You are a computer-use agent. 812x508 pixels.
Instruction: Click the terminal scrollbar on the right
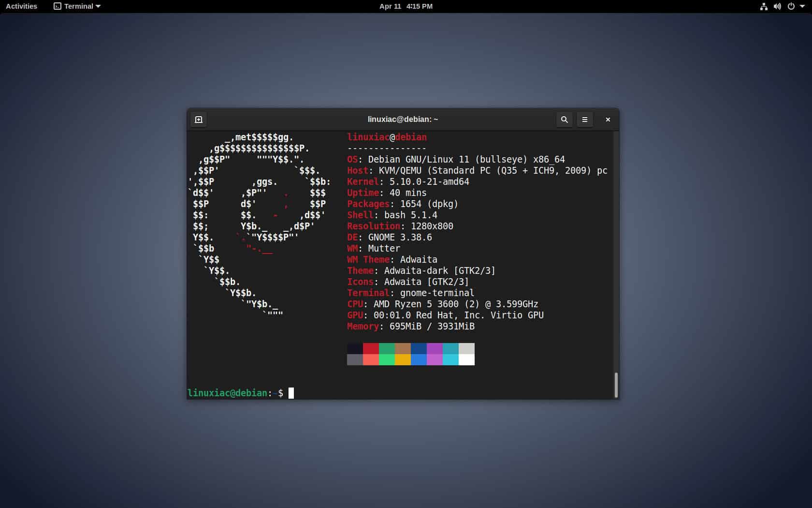615,385
